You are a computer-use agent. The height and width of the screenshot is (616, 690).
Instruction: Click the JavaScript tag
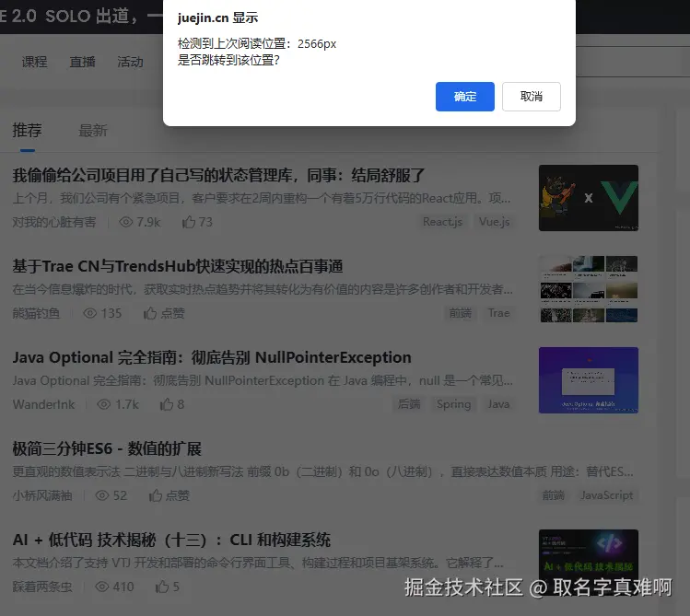click(x=607, y=495)
